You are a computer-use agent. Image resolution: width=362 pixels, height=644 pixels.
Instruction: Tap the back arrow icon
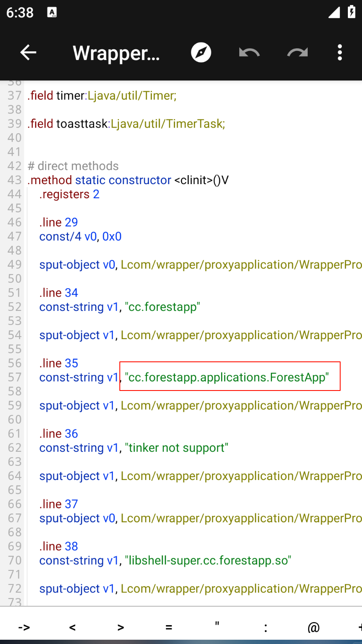(x=28, y=53)
